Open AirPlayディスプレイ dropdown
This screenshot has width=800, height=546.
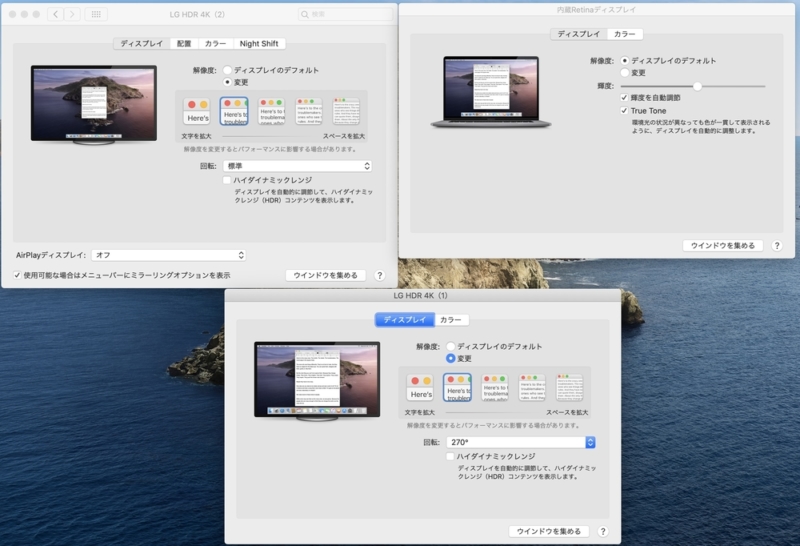coord(169,255)
